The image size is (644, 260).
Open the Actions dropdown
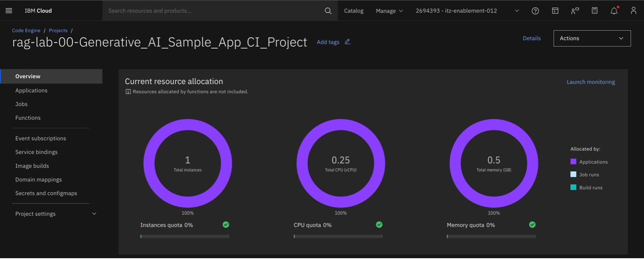click(x=591, y=38)
